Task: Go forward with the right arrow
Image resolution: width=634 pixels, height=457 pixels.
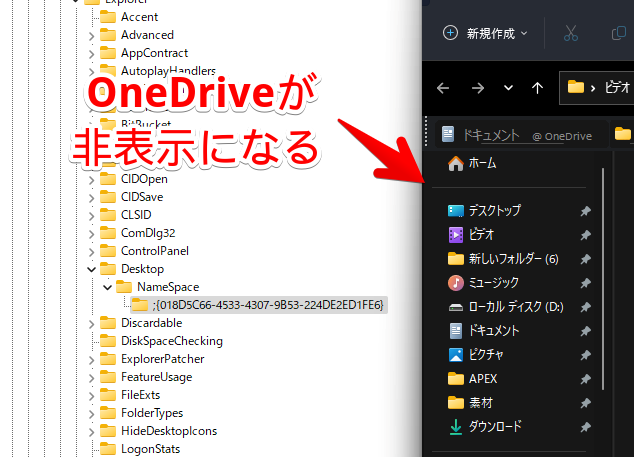Action: pyautogui.click(x=478, y=88)
